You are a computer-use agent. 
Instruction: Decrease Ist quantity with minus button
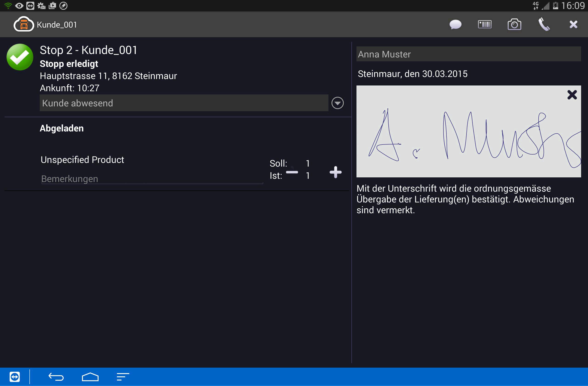[x=292, y=172]
